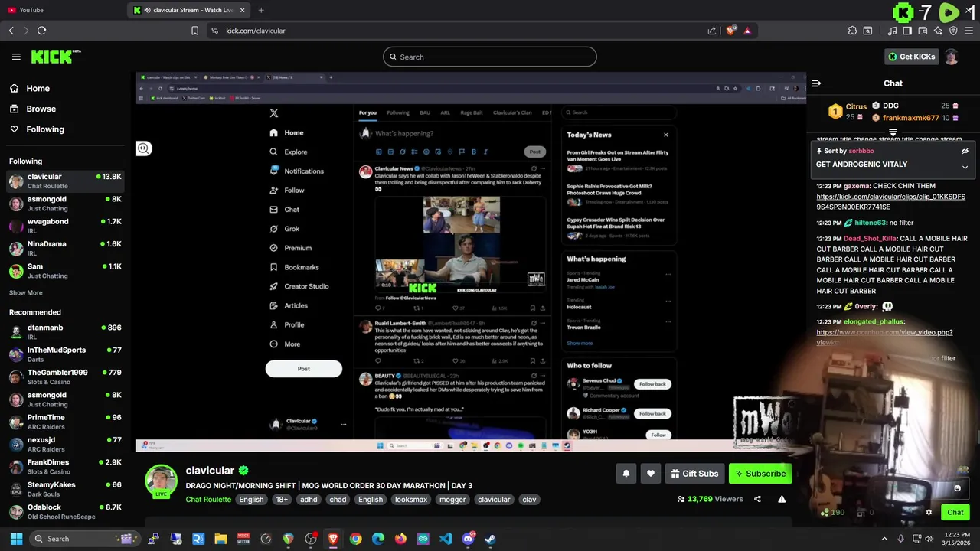Toggle stream notifications with the bell button
The height and width of the screenshot is (551, 980).
[x=626, y=474]
